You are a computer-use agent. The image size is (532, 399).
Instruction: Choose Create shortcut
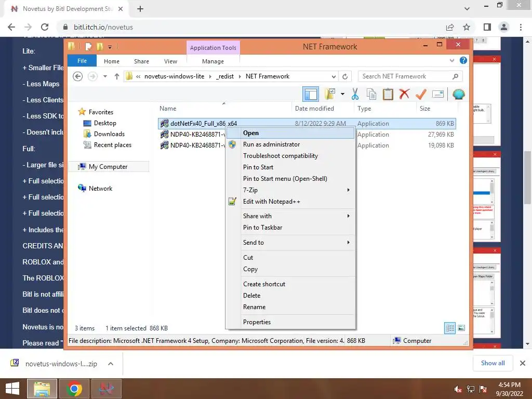click(x=290, y=284)
